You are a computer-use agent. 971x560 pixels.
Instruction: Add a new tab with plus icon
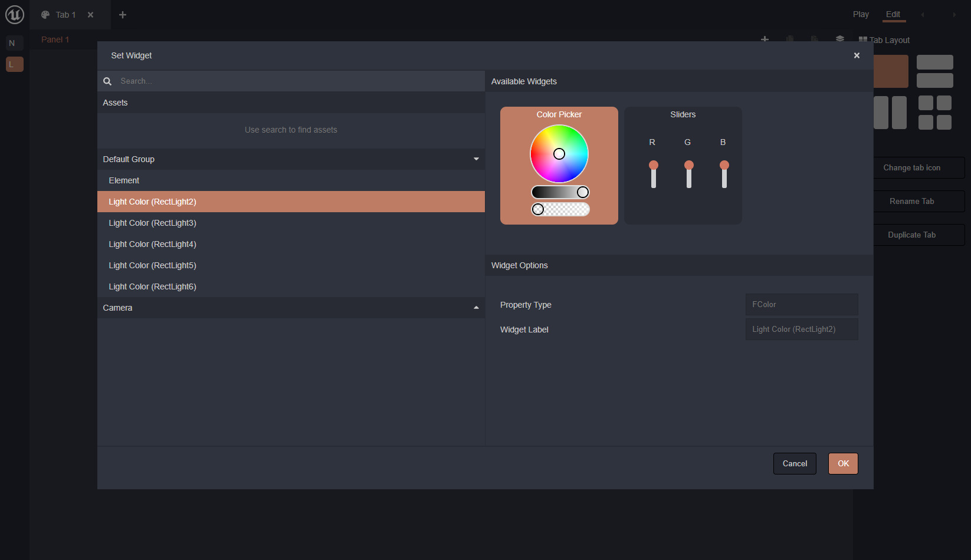click(x=123, y=15)
